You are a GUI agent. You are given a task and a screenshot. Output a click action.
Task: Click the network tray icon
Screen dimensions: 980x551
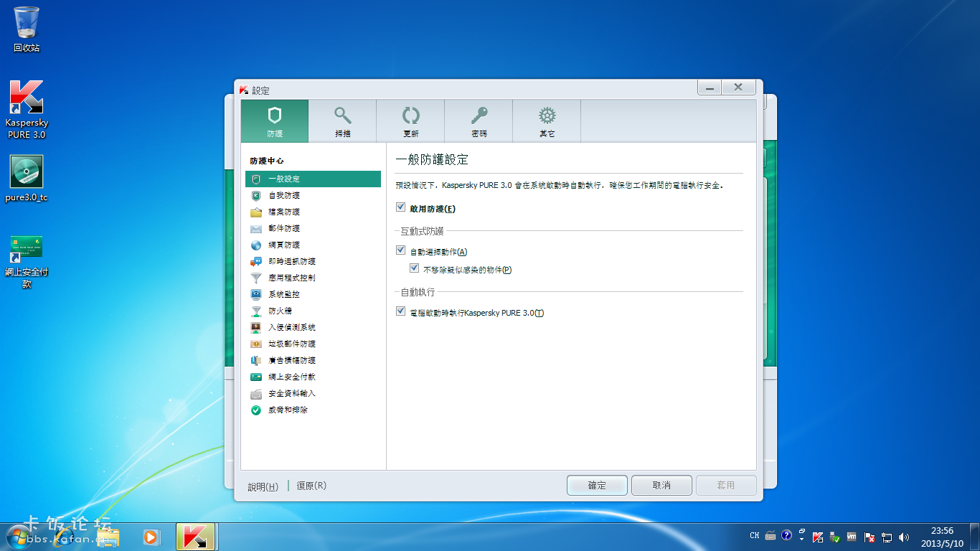(887, 537)
